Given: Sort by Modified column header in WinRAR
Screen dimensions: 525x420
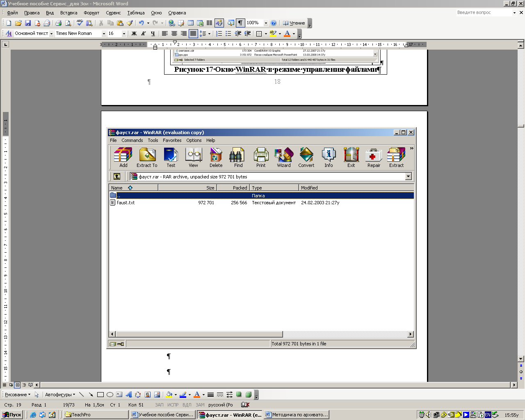Looking at the screenshot, I should pos(356,187).
